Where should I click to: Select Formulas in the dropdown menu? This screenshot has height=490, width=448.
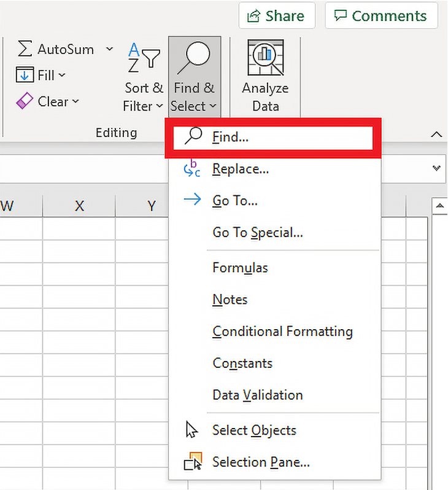(274, 268)
